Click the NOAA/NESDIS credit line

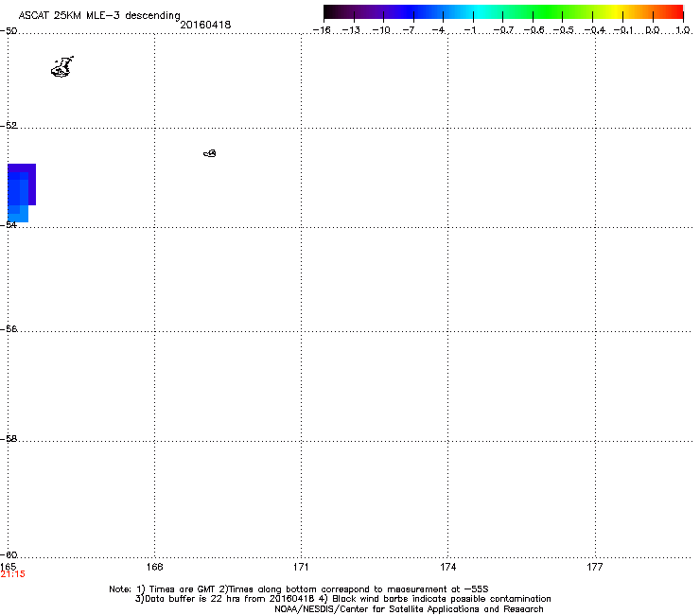[x=409, y=609]
